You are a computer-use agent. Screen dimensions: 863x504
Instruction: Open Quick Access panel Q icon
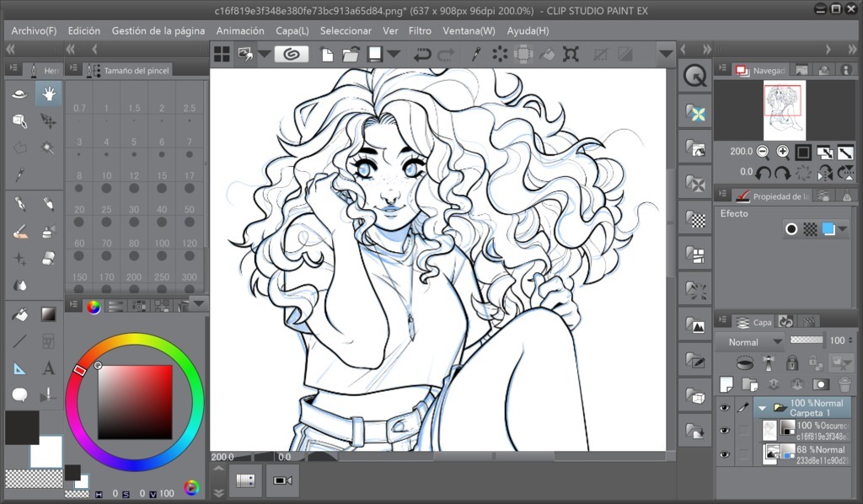(695, 76)
